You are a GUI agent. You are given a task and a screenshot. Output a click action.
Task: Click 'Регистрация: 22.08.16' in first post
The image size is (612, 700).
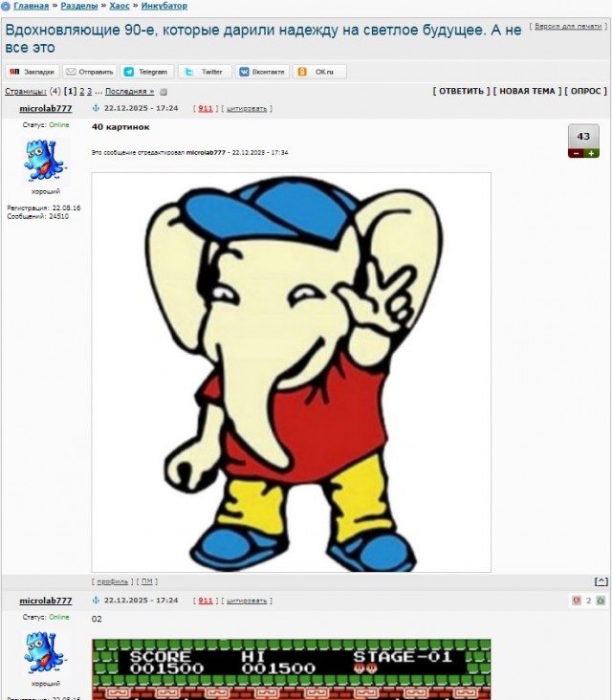click(x=44, y=208)
